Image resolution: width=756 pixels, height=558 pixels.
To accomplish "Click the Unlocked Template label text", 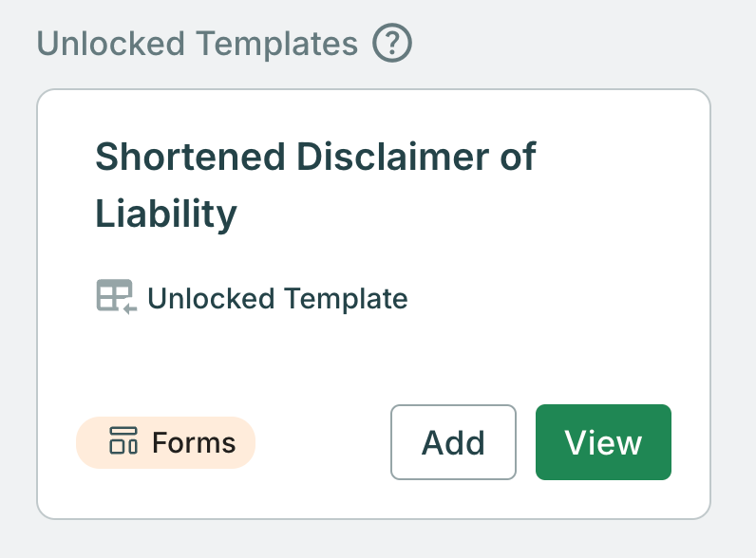I will click(277, 298).
